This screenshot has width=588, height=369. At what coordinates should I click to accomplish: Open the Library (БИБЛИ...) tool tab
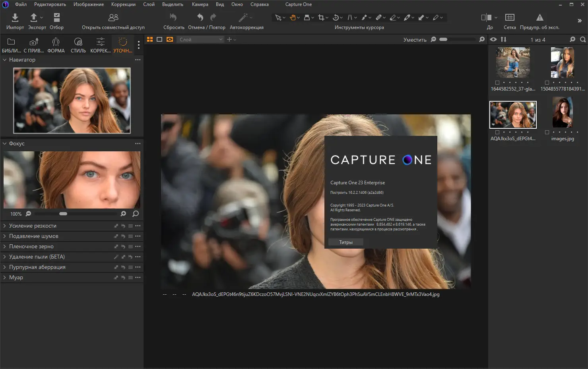click(x=11, y=42)
